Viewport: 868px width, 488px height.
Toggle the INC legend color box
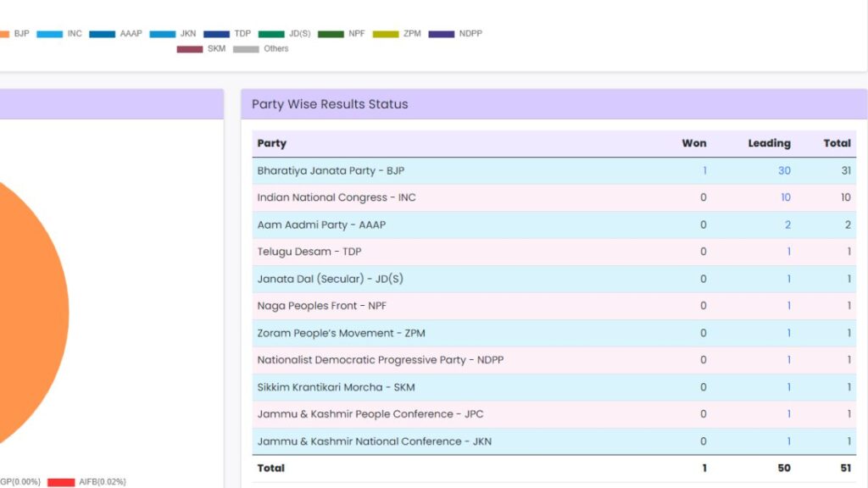[x=49, y=34]
